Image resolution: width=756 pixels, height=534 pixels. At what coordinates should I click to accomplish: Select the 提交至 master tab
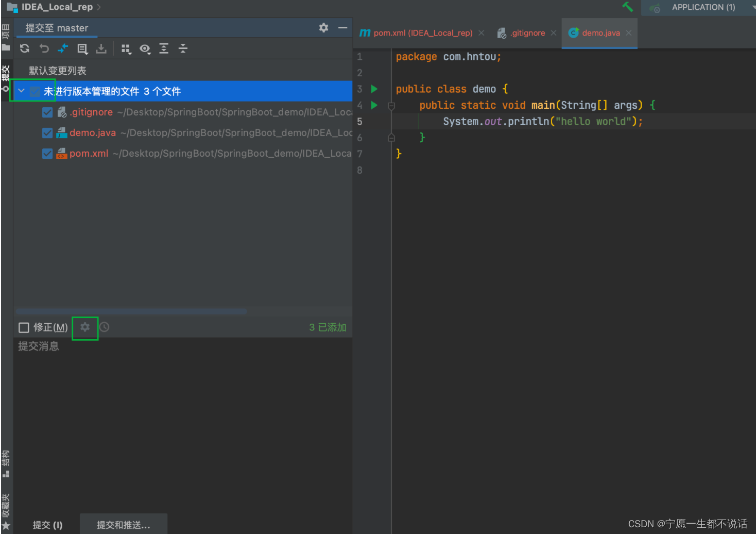pos(57,28)
